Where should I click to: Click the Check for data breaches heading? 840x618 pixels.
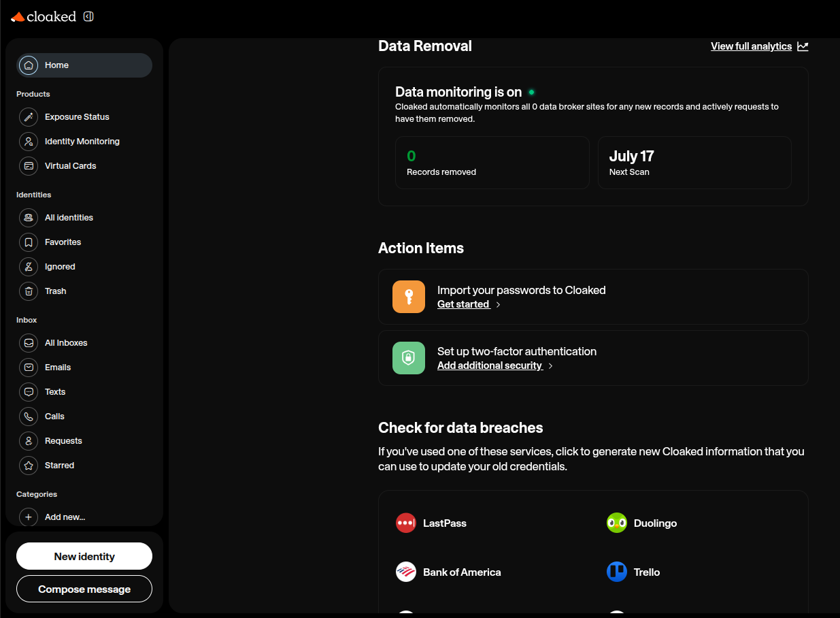pyautogui.click(x=460, y=428)
